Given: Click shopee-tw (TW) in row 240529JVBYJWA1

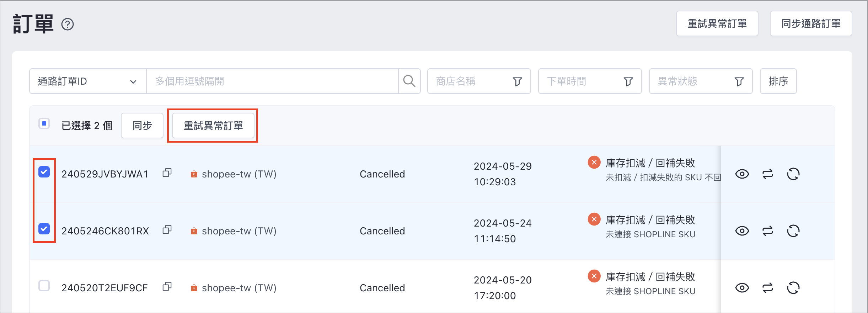Looking at the screenshot, I should tap(239, 174).
